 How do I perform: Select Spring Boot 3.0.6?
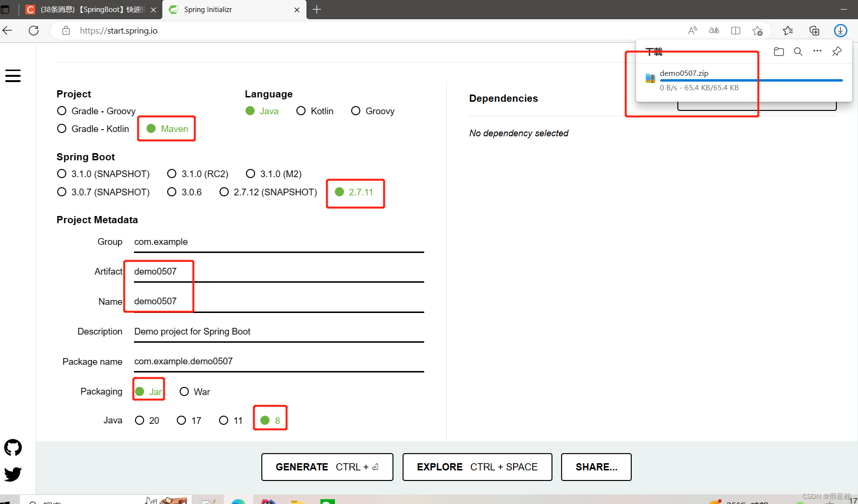[184, 192]
